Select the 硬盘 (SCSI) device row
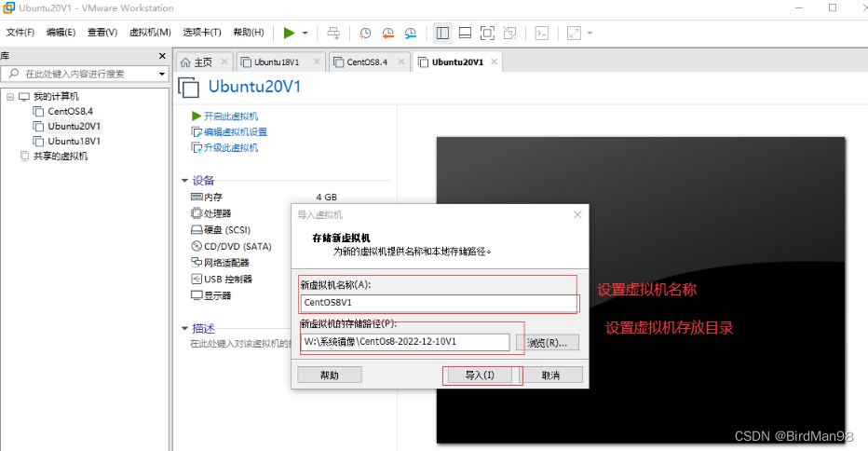The image size is (868, 451). coord(221,230)
